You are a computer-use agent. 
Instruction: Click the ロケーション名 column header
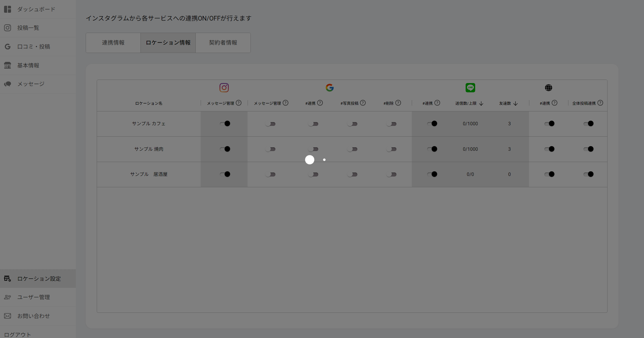[x=149, y=103]
